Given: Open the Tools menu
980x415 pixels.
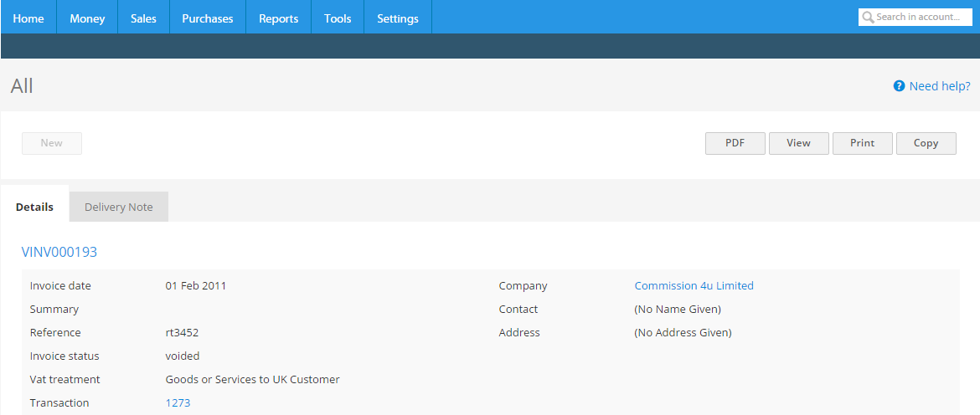Looking at the screenshot, I should coord(338,18).
